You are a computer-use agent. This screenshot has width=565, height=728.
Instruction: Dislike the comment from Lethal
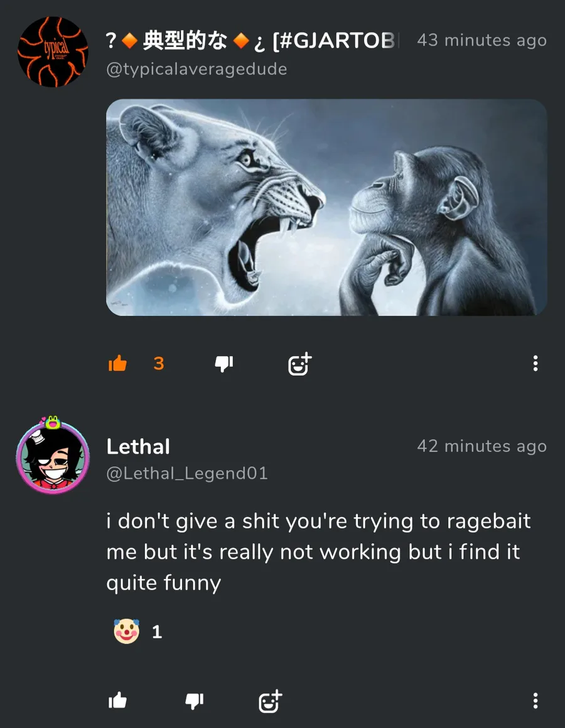[x=194, y=700]
